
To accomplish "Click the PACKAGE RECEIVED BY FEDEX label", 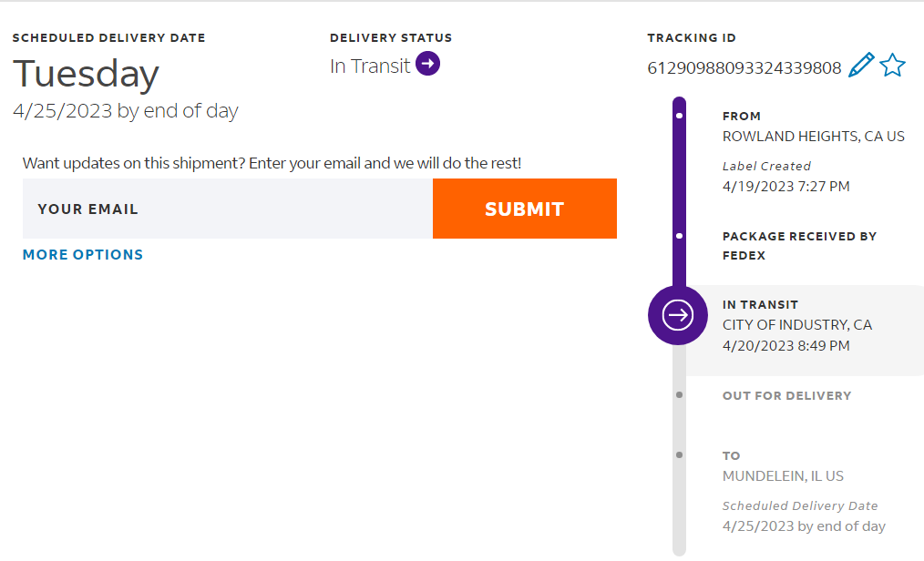I will click(x=798, y=246).
